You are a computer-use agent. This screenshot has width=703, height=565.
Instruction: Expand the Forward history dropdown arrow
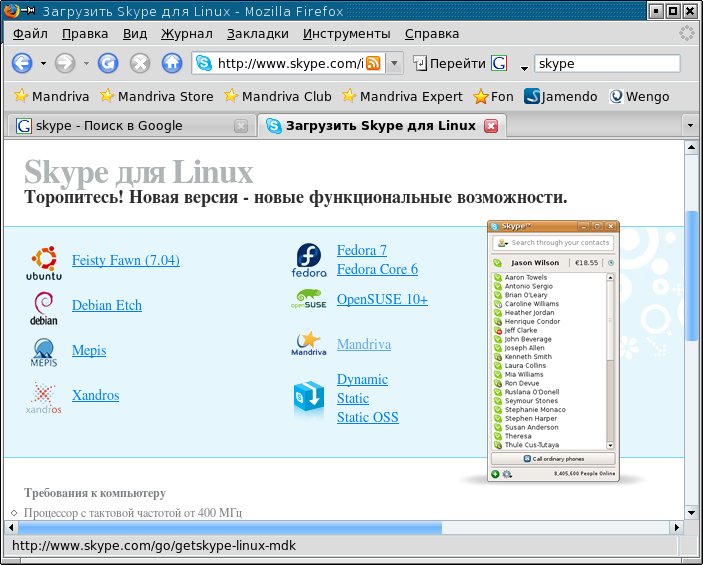click(x=86, y=64)
